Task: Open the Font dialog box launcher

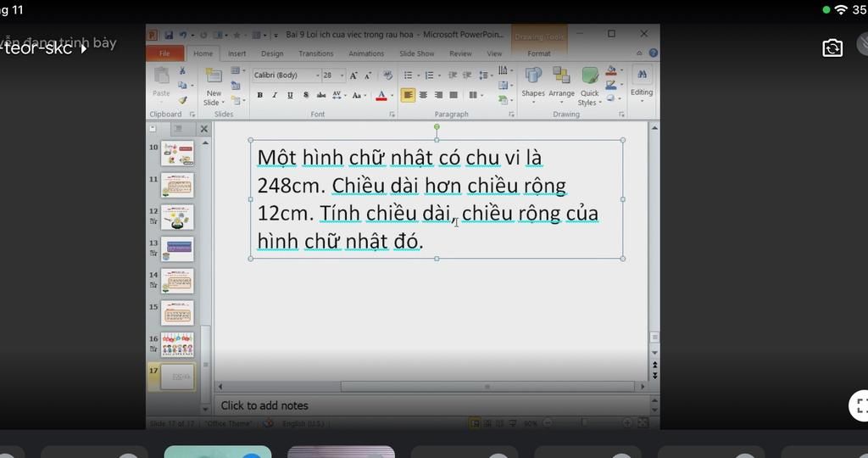Action: coord(392,114)
